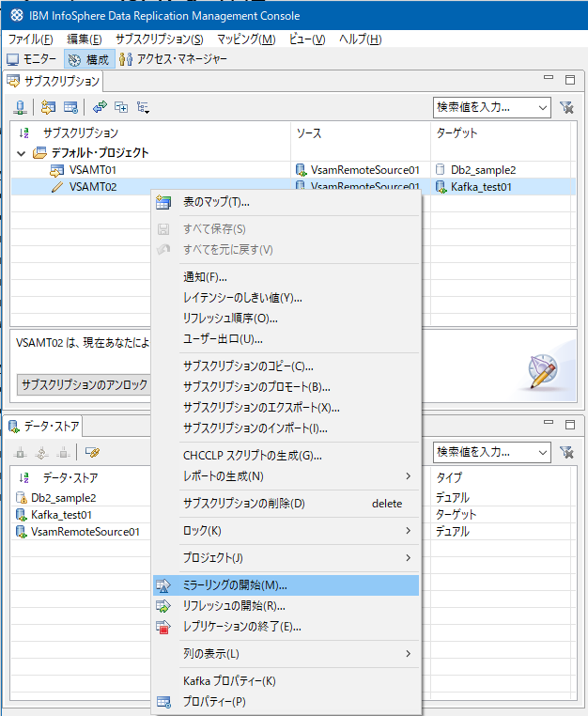Choose レイテンシーのしきい値 menu entry

coord(286,298)
